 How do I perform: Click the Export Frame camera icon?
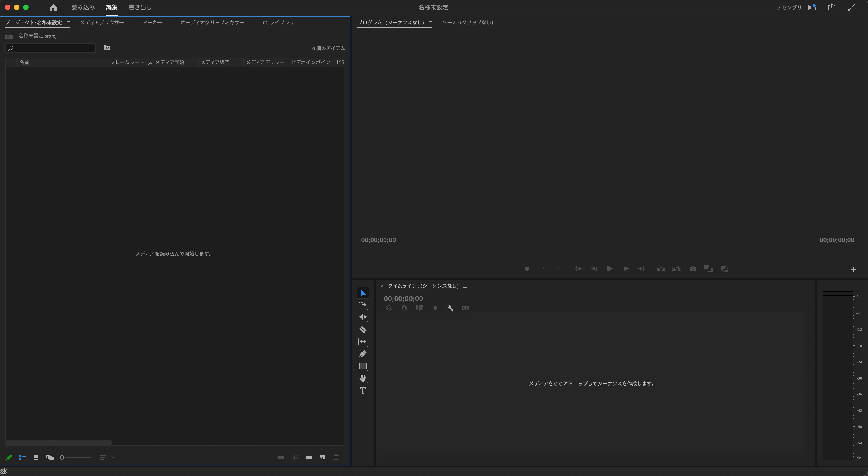click(x=692, y=269)
